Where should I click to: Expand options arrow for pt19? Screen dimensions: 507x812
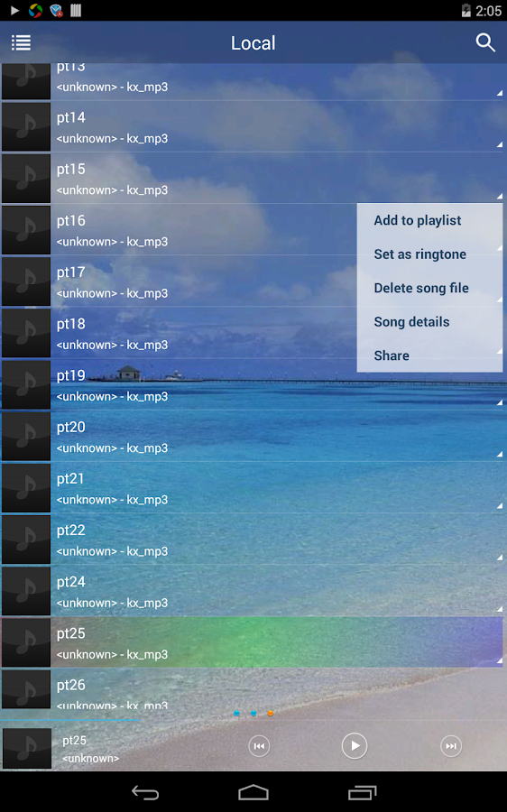pos(499,402)
